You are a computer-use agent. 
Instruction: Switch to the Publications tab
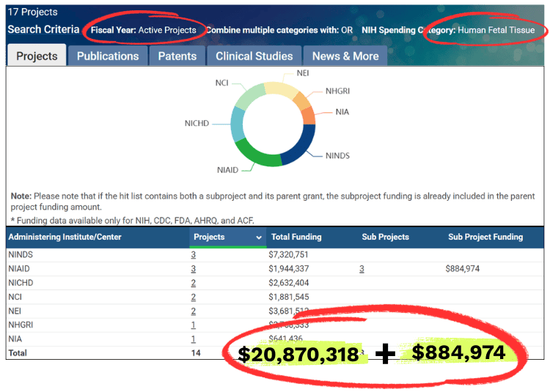107,56
